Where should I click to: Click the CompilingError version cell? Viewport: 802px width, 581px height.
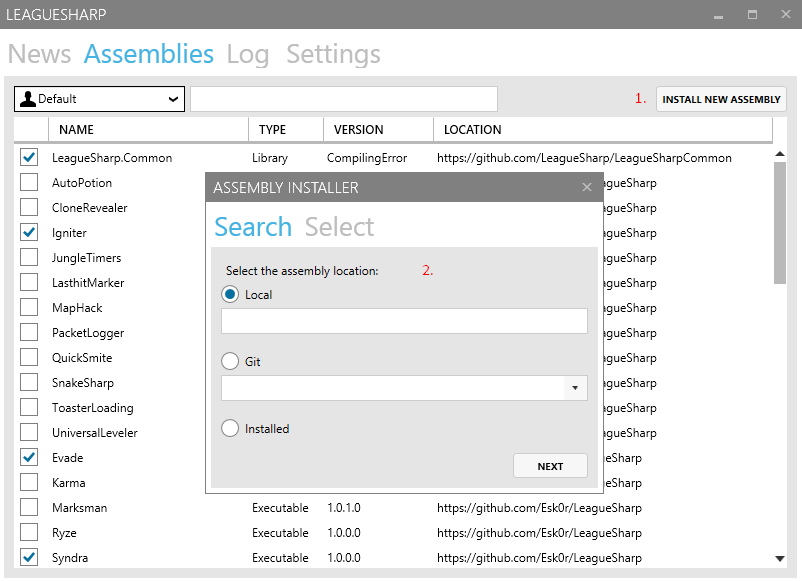(367, 158)
